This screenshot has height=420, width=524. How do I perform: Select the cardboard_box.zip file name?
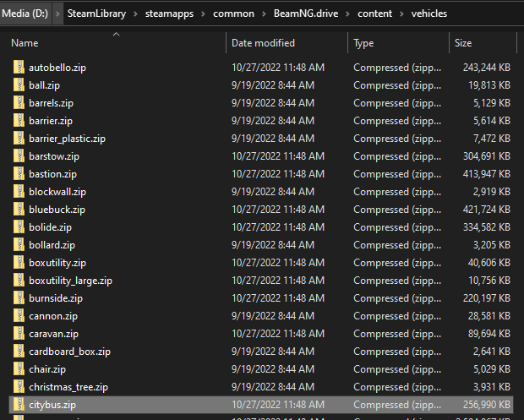pyautogui.click(x=70, y=352)
